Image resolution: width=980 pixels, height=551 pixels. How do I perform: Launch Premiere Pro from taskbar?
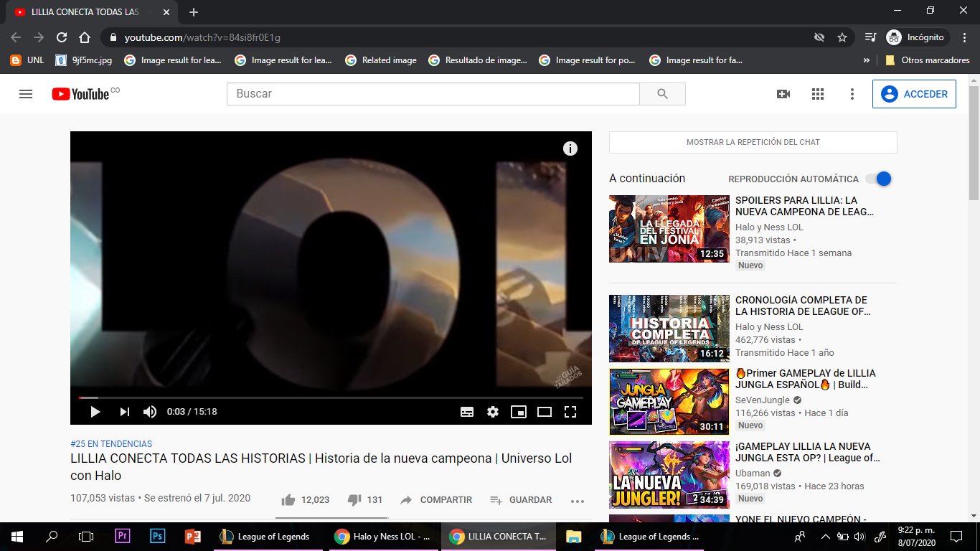tap(122, 536)
